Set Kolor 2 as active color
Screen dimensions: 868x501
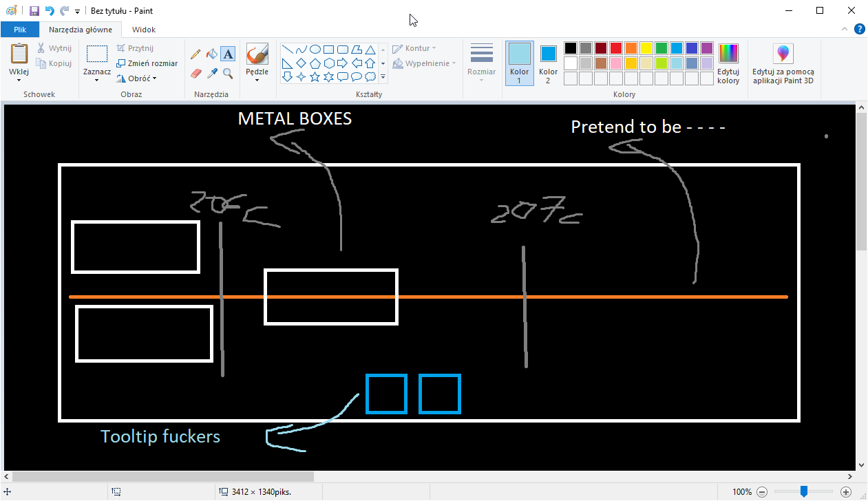pos(549,63)
